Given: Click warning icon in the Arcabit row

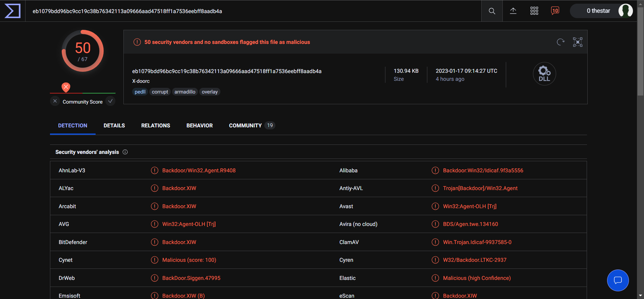Looking at the screenshot, I should click(x=155, y=206).
